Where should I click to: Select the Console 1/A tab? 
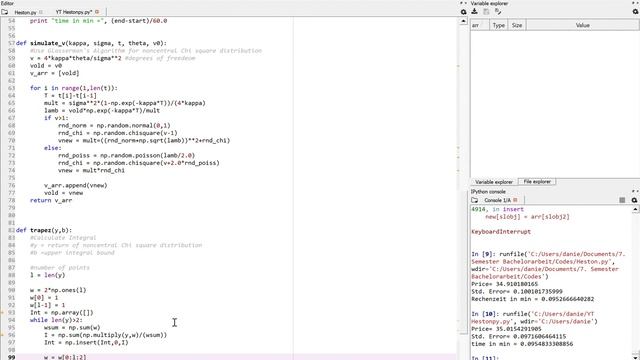pyautogui.click(x=497, y=200)
